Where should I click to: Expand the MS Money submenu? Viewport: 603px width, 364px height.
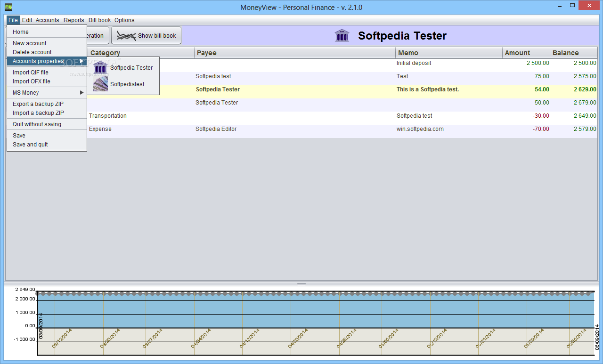(x=47, y=92)
